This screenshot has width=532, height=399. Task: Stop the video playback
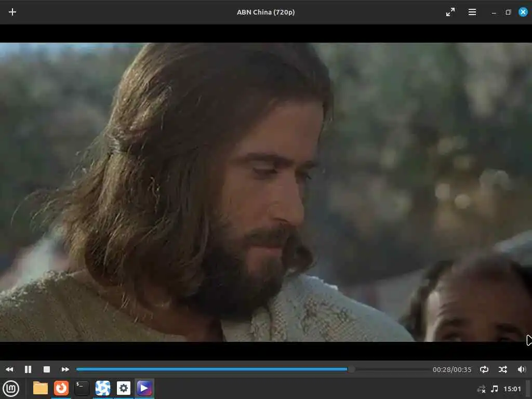point(47,369)
